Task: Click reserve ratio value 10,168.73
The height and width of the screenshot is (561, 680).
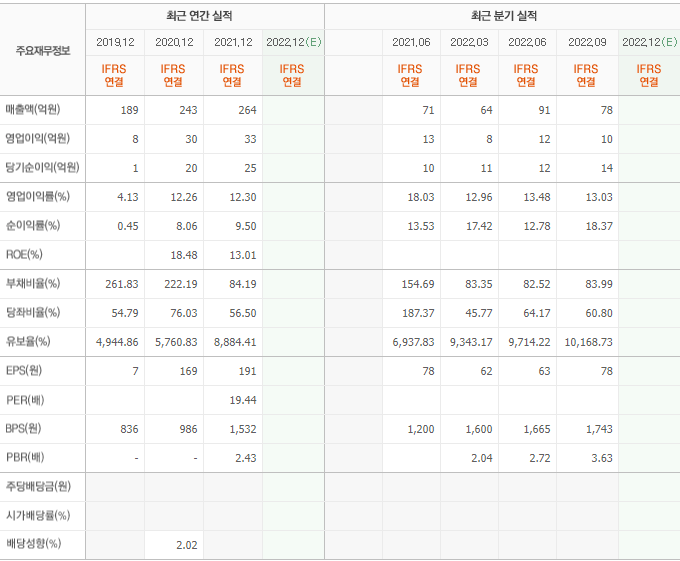Action: coord(588,342)
